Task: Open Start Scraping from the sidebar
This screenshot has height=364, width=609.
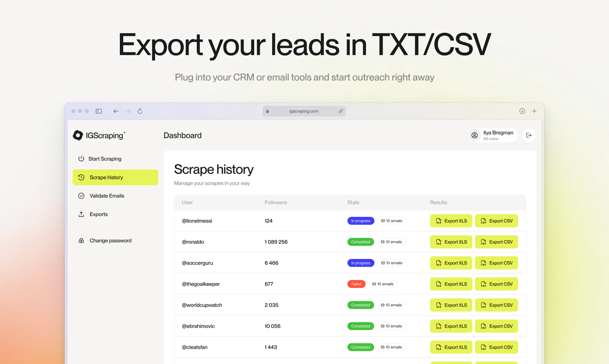Action: click(115, 159)
